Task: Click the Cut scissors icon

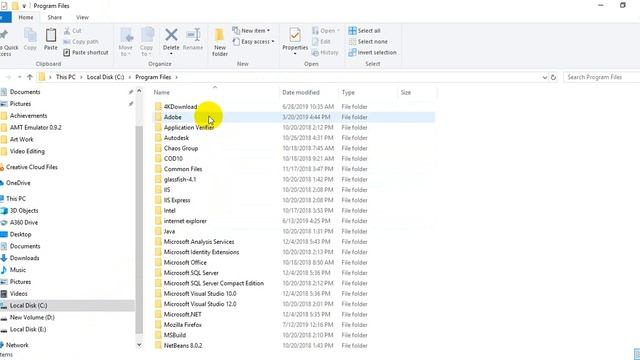Action: click(x=67, y=31)
